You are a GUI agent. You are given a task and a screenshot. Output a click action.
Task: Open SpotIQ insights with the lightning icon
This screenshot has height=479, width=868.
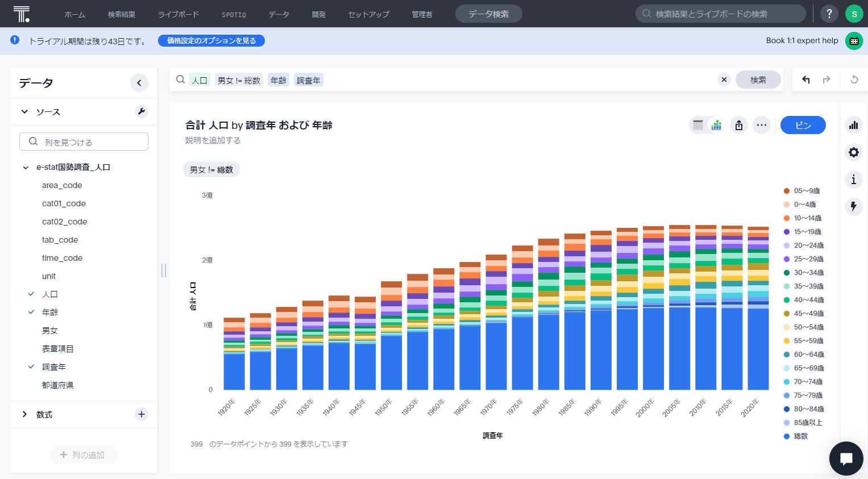click(x=853, y=207)
